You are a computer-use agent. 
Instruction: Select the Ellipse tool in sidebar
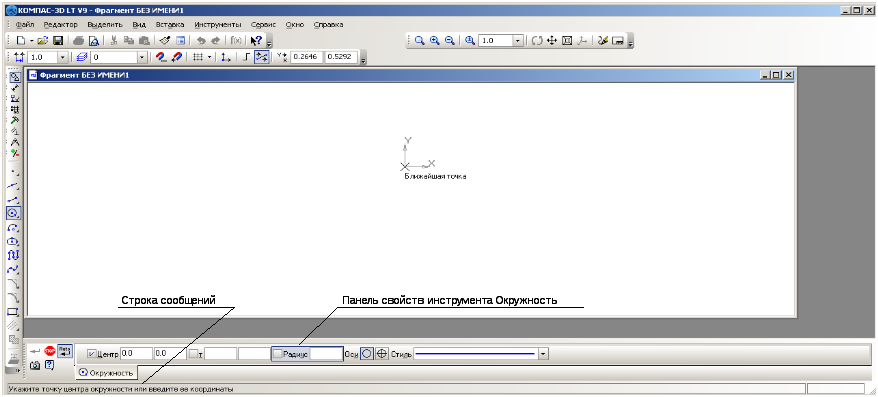point(14,241)
